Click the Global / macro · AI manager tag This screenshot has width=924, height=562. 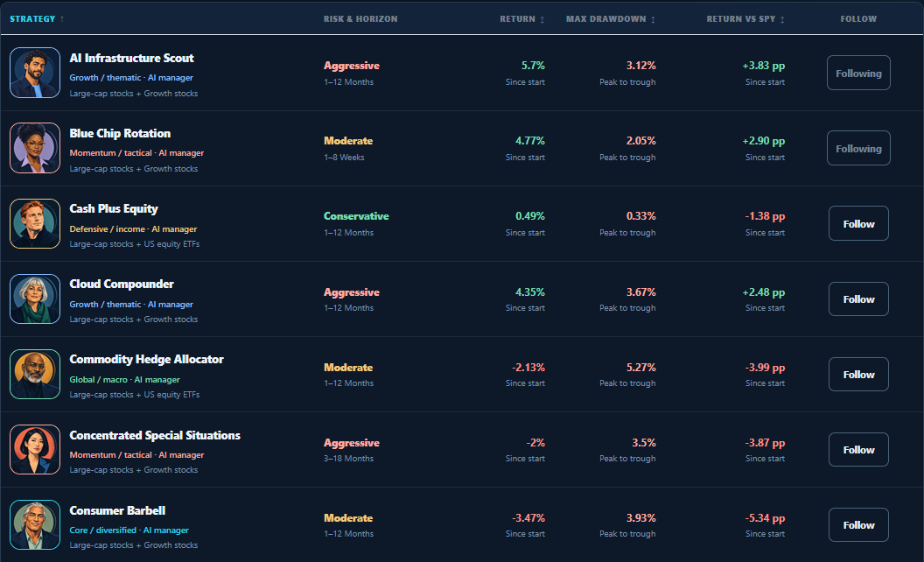[124, 380]
